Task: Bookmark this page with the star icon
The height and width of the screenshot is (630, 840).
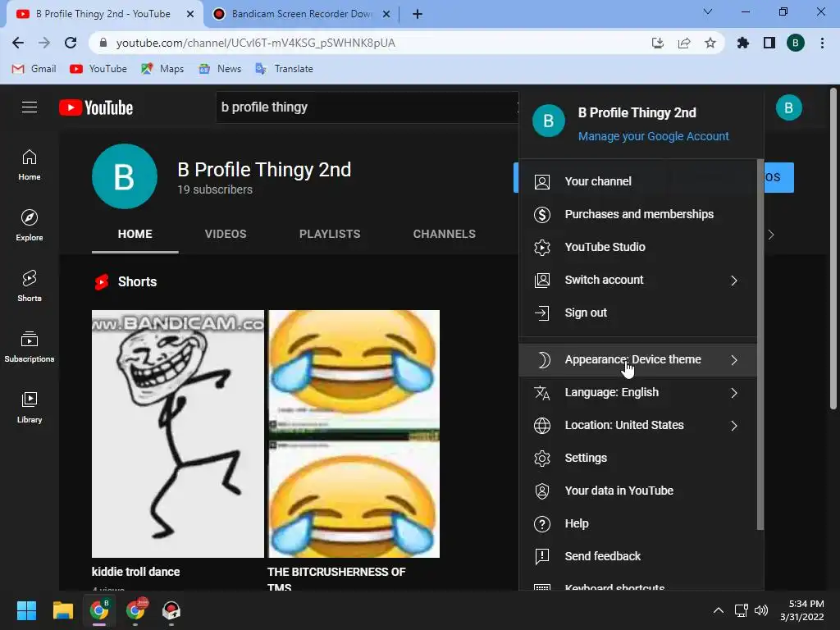Action: [710, 43]
